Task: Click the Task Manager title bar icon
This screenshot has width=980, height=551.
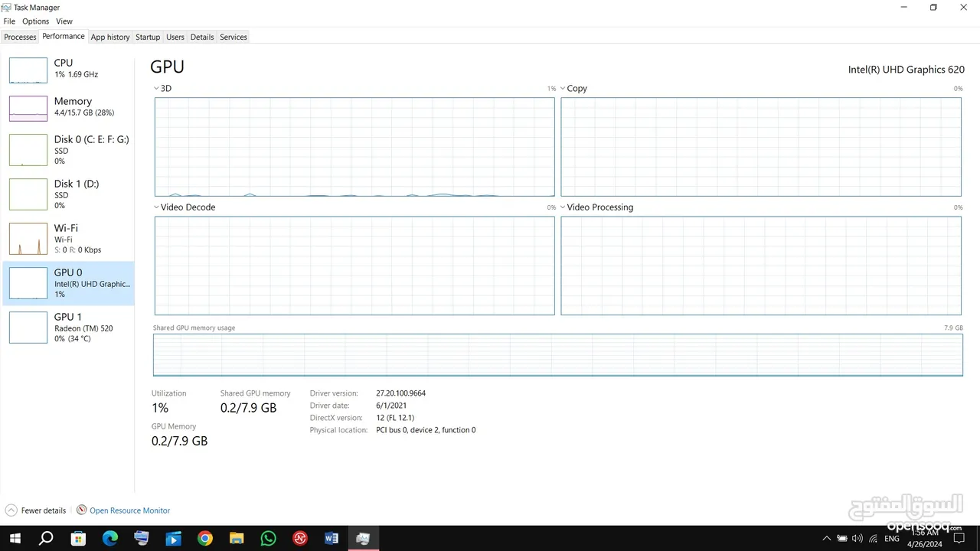Action: click(x=7, y=8)
